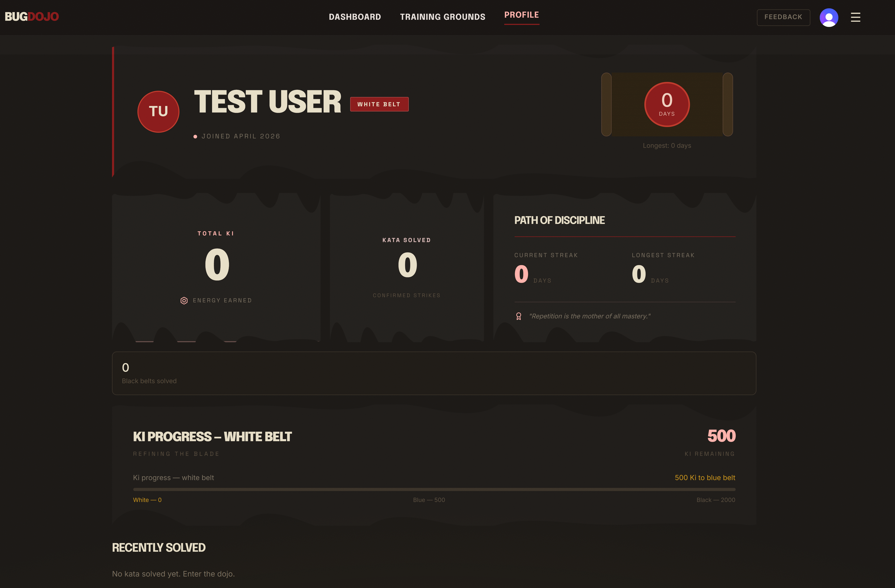Click the TU profile avatar circle
The height and width of the screenshot is (588, 895).
point(158,112)
